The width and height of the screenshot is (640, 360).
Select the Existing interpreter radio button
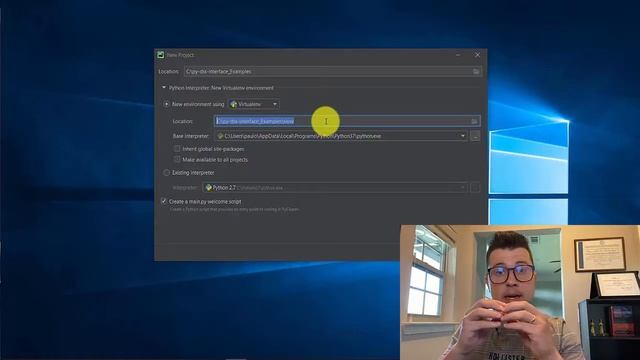coord(167,173)
